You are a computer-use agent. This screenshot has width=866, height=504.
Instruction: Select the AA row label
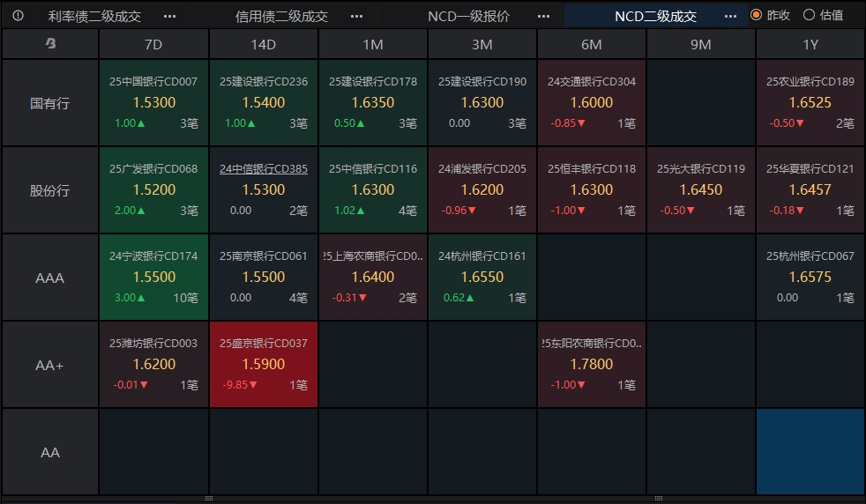[49, 452]
